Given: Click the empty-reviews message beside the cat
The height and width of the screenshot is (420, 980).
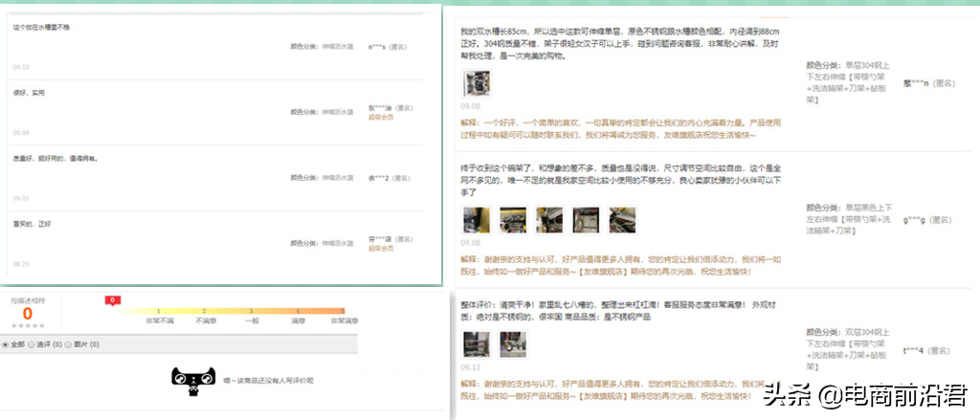Looking at the screenshot, I should coord(269,380).
